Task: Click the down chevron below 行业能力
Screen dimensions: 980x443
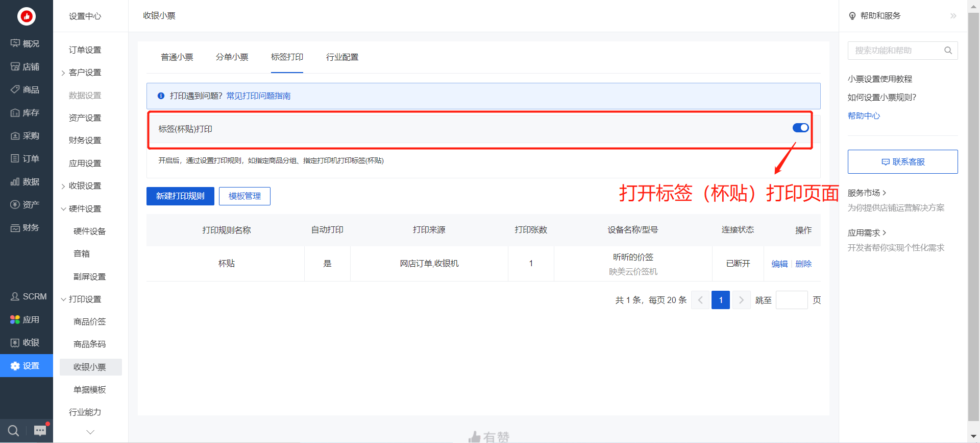Action: (90, 432)
